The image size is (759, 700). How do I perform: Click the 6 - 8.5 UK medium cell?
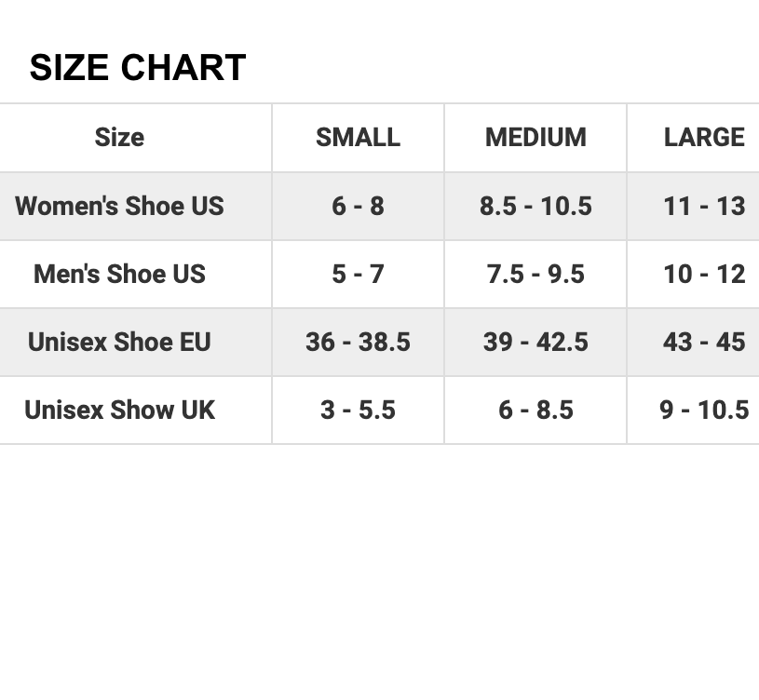[535, 411]
